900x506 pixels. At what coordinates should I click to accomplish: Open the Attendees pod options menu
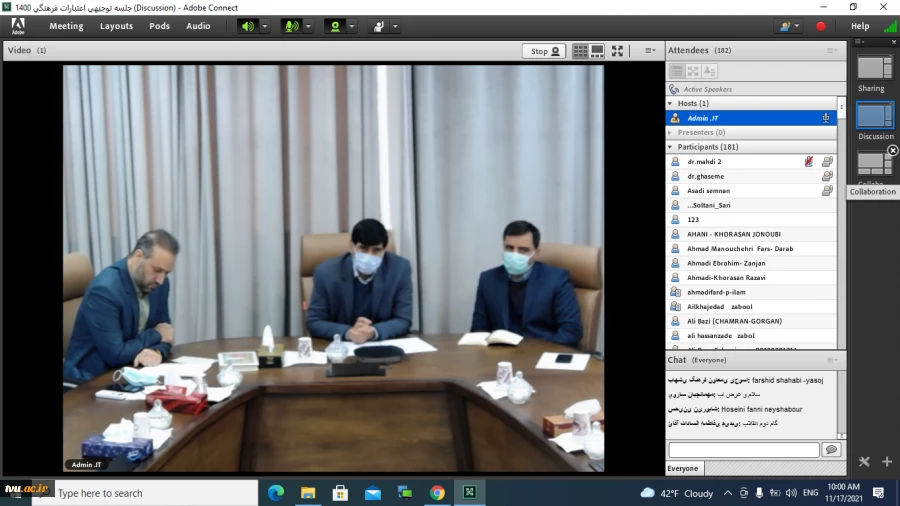coord(832,50)
